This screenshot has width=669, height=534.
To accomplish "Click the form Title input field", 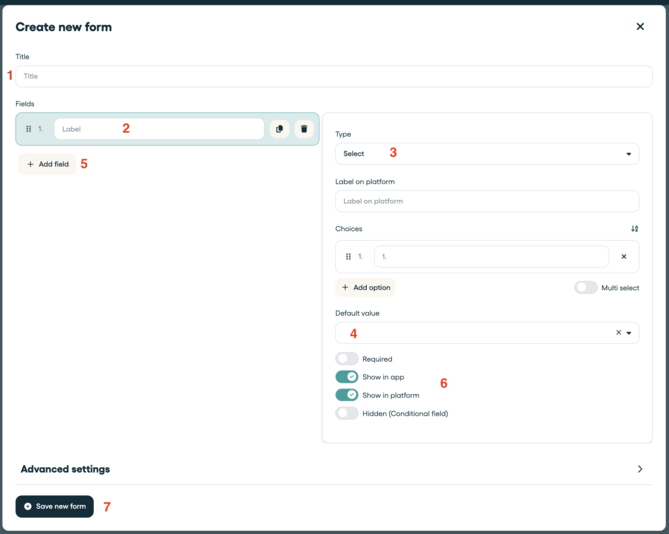I will pos(334,76).
